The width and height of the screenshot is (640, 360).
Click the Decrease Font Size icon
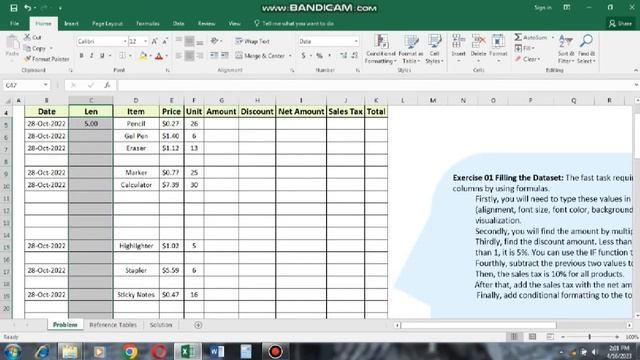164,41
